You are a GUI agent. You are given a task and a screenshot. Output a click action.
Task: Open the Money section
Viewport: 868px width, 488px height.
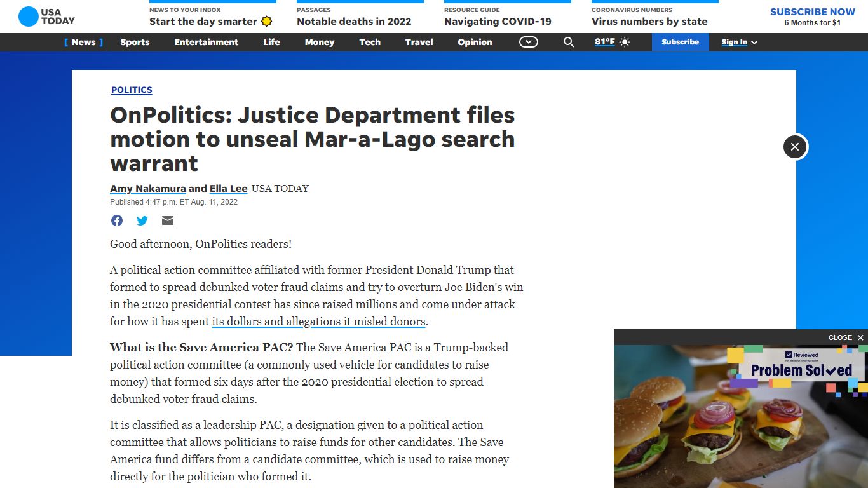tap(320, 42)
